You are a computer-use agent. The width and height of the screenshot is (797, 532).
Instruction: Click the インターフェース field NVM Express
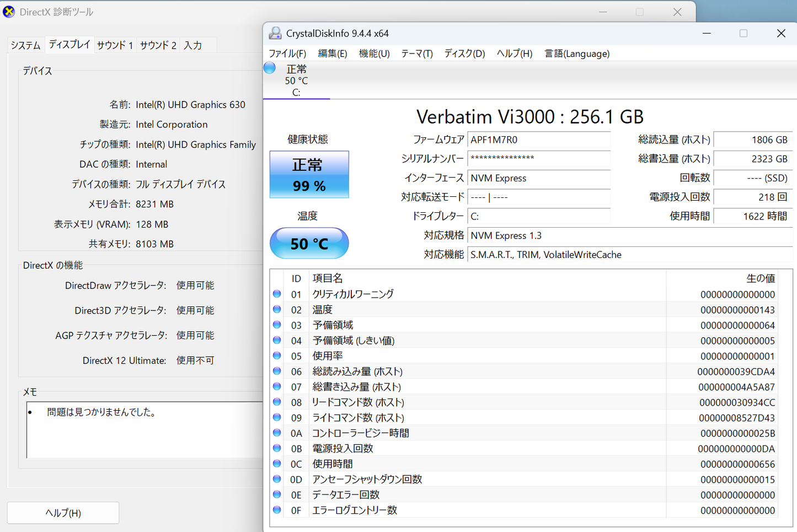[539, 178]
